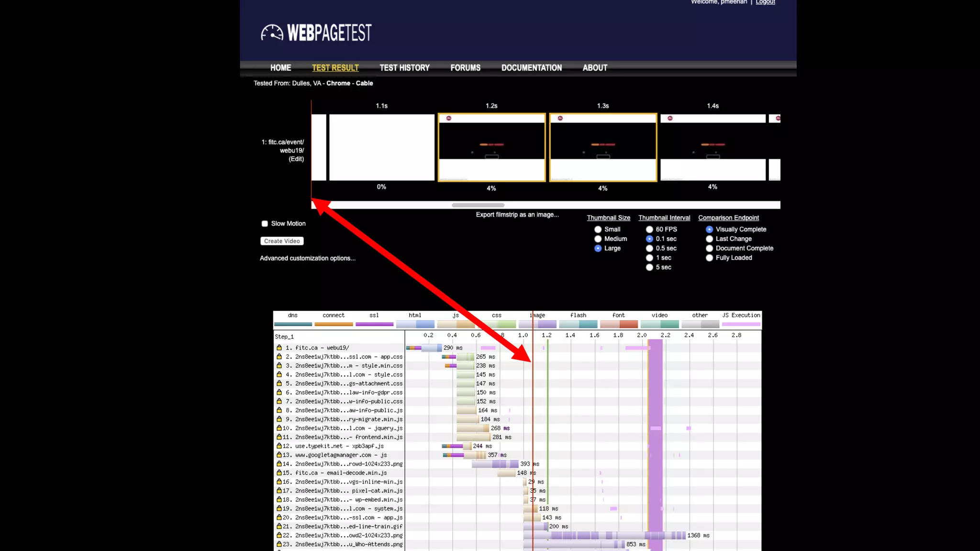
Task: Click lock icon beside fitc.ca webu19 request
Action: tap(279, 348)
